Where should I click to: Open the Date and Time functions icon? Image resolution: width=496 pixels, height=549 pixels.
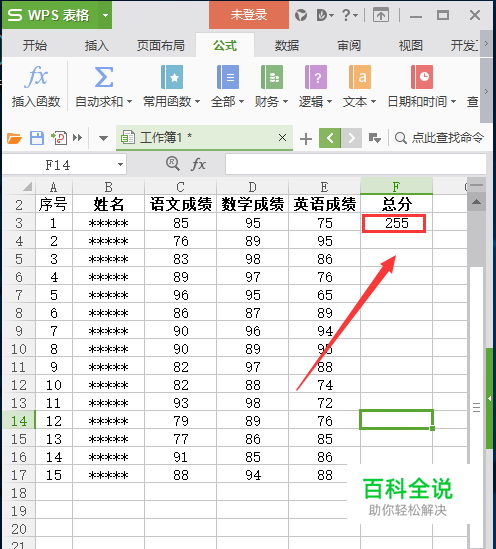click(422, 77)
